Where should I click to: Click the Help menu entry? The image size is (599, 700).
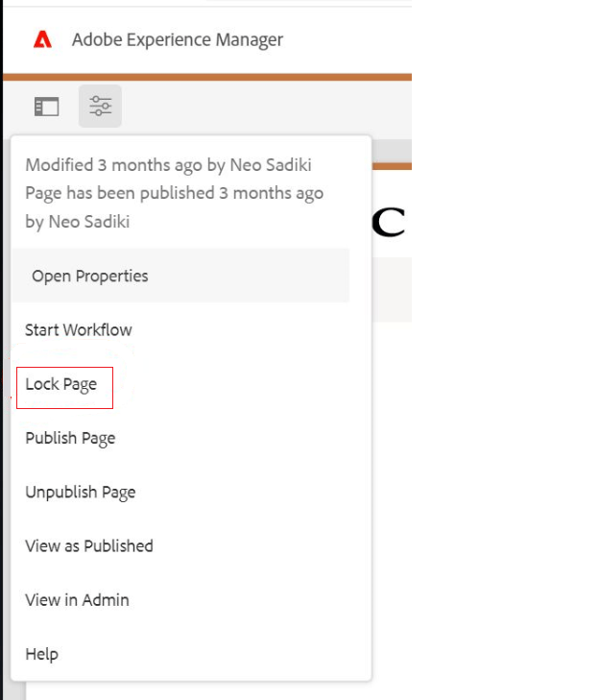pyautogui.click(x=42, y=654)
